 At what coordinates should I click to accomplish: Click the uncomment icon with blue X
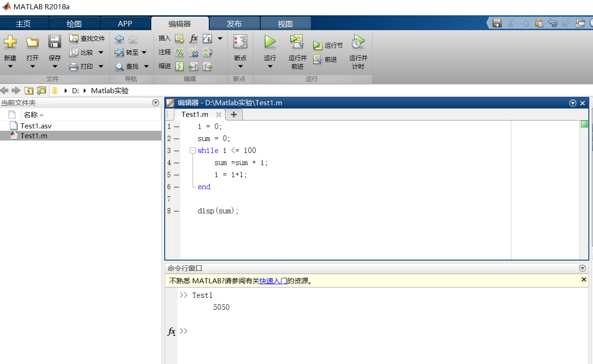[x=193, y=52]
